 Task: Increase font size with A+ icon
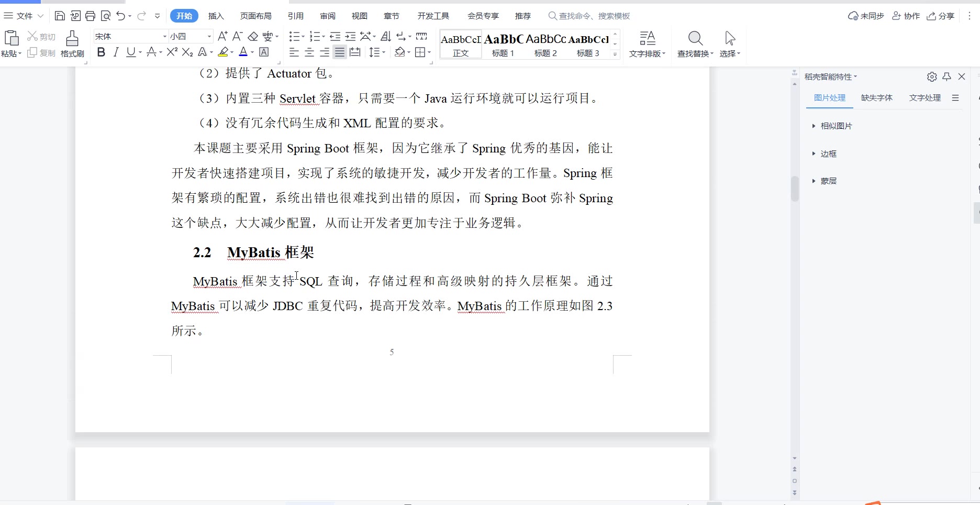(222, 36)
